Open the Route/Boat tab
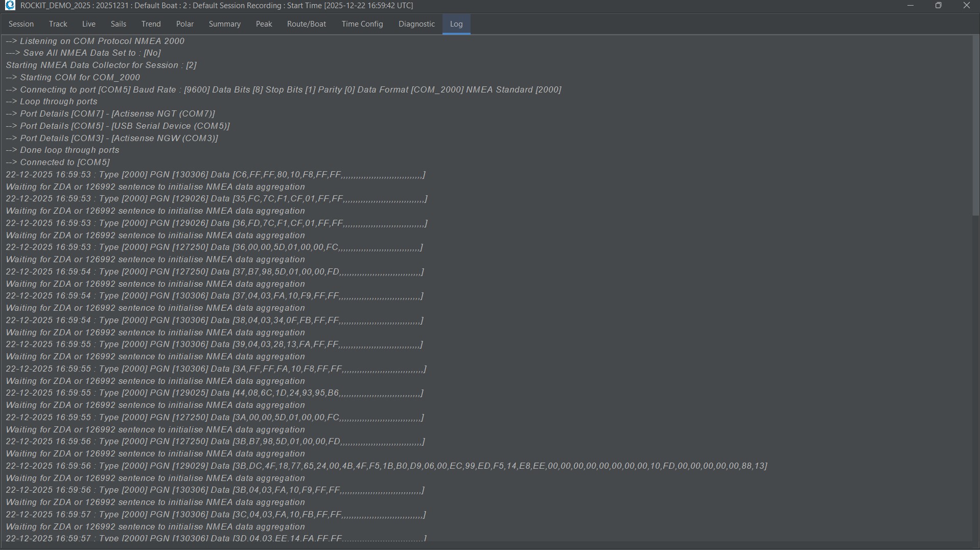The height and width of the screenshot is (550, 980). click(306, 24)
